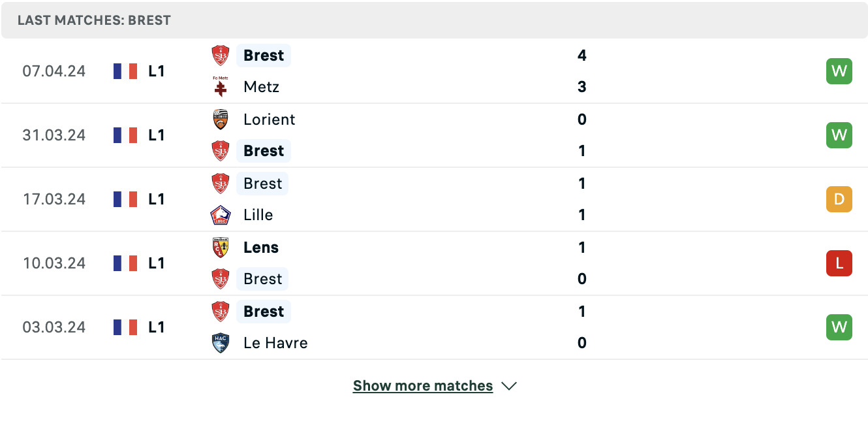Click the French flag on 03.03.24 row
The width and height of the screenshot is (868, 422).
click(125, 327)
